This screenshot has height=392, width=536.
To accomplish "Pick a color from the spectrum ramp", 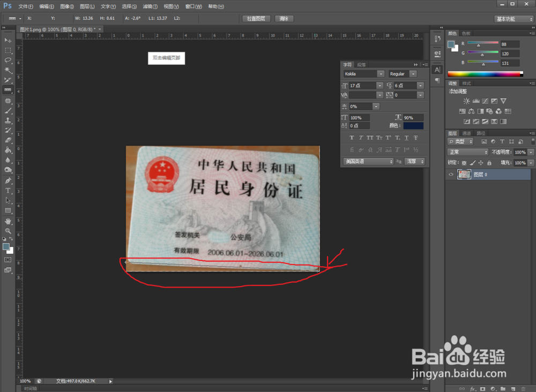I will click(x=485, y=74).
